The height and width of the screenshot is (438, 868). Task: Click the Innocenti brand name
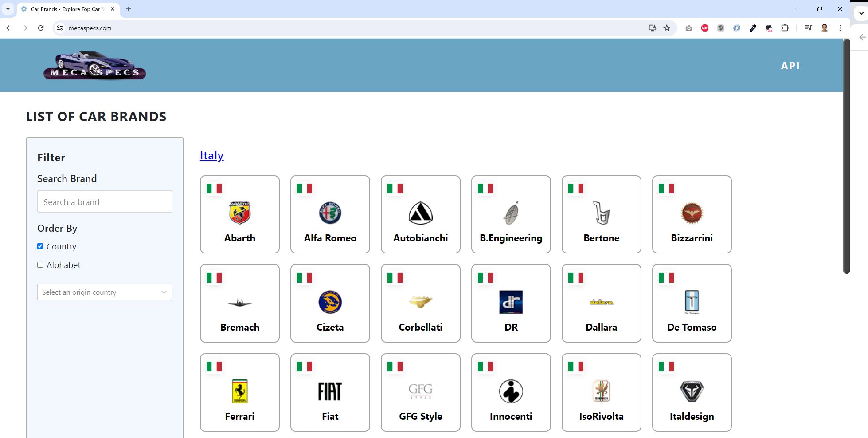point(511,416)
